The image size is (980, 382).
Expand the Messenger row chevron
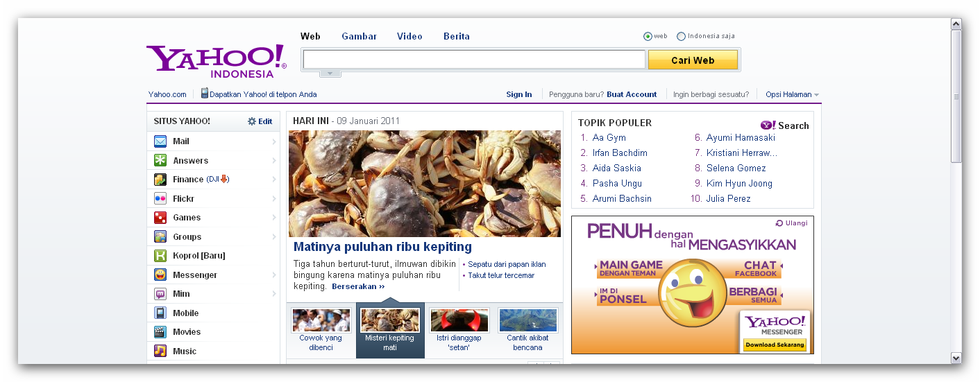point(274,275)
